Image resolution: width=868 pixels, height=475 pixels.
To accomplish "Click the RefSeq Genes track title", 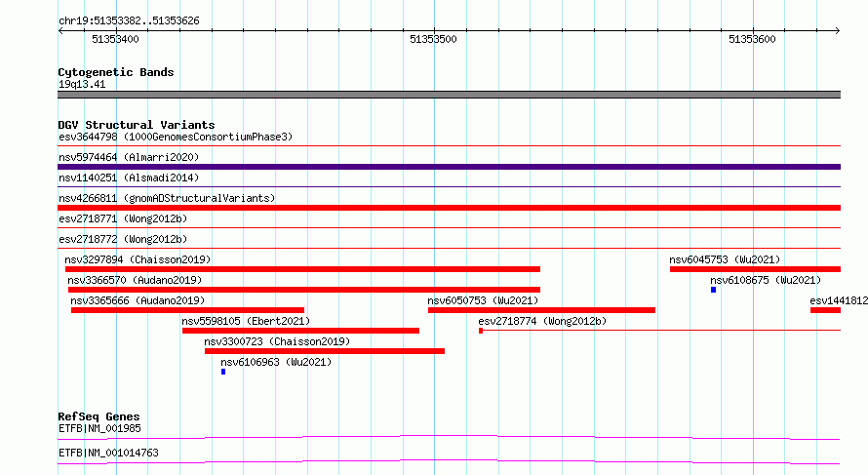I will 99,416.
